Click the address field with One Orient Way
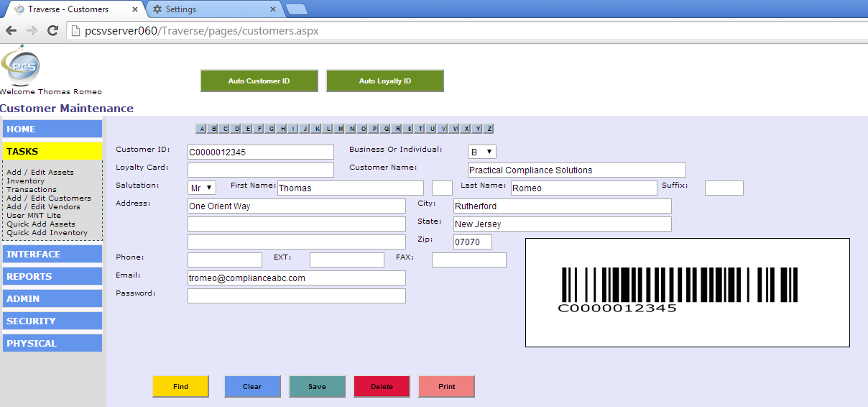This screenshot has width=868, height=407. click(x=297, y=206)
